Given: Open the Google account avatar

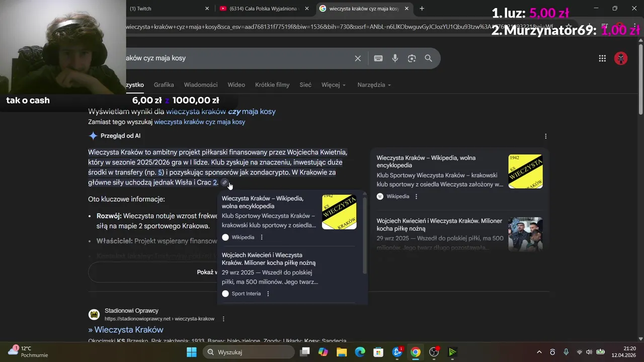Looking at the screenshot, I should 621,58.
